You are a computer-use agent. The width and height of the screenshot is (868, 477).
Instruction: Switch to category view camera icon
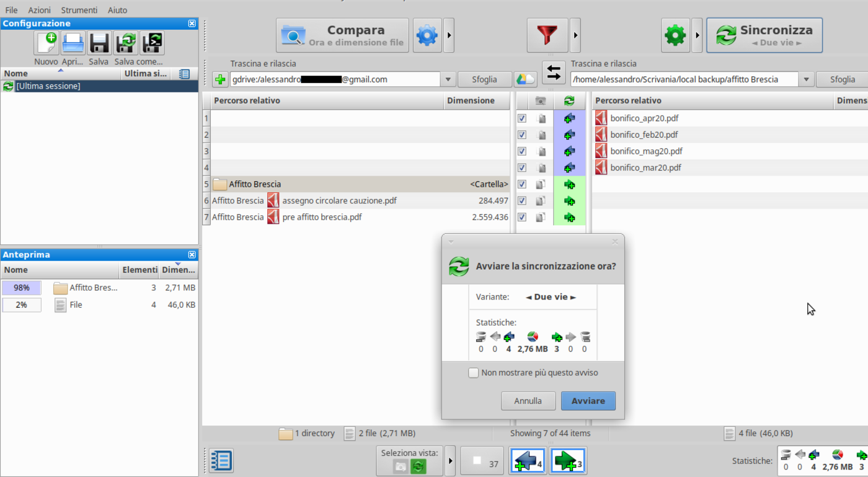[x=401, y=466]
